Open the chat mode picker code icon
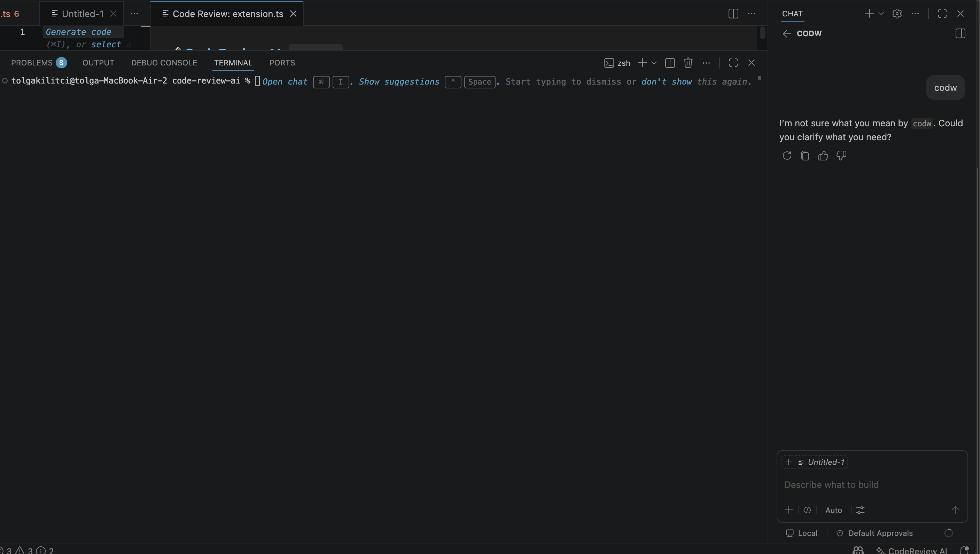 pyautogui.click(x=807, y=510)
